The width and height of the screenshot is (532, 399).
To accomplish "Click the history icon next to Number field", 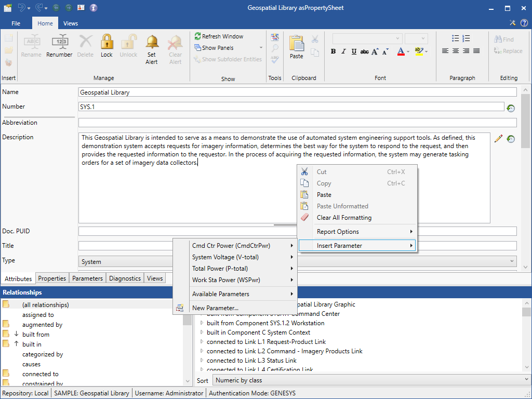I will tap(511, 108).
